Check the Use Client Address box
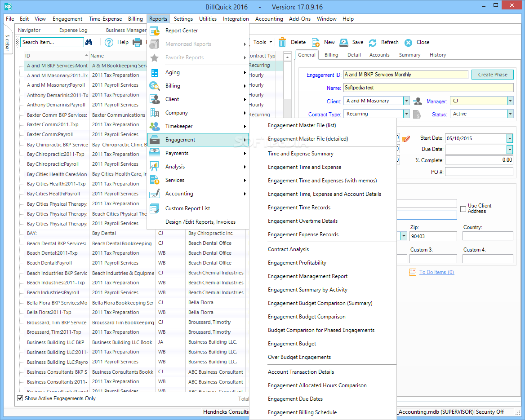Viewport: 525px width, 420px height. tap(463, 209)
